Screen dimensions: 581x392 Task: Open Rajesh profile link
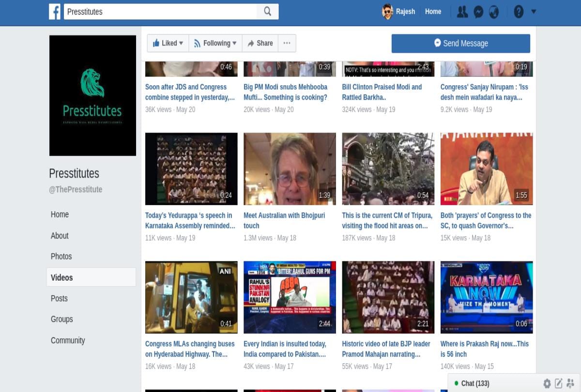point(405,12)
